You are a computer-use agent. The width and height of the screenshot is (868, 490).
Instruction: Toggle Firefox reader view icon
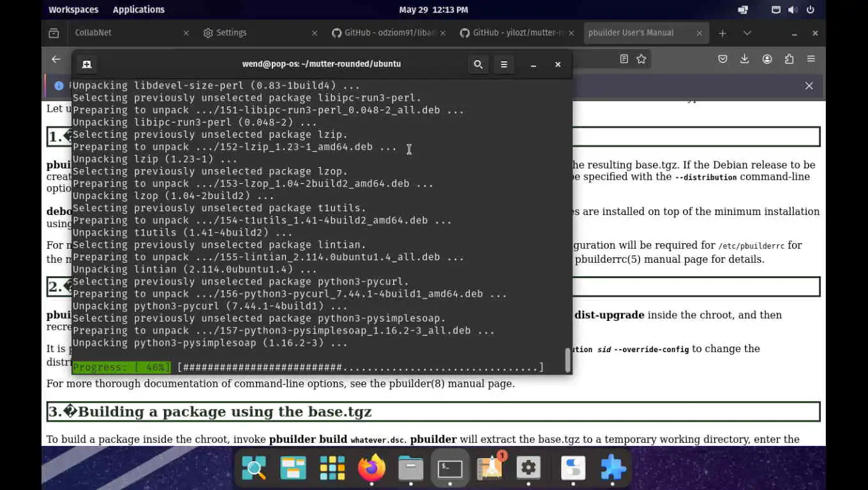624,59
